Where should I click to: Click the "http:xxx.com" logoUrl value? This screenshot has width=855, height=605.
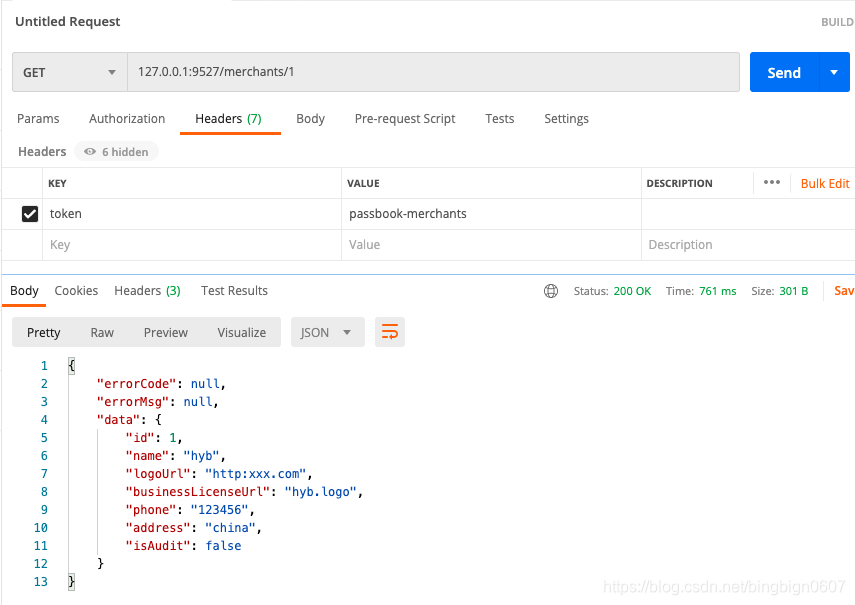256,474
